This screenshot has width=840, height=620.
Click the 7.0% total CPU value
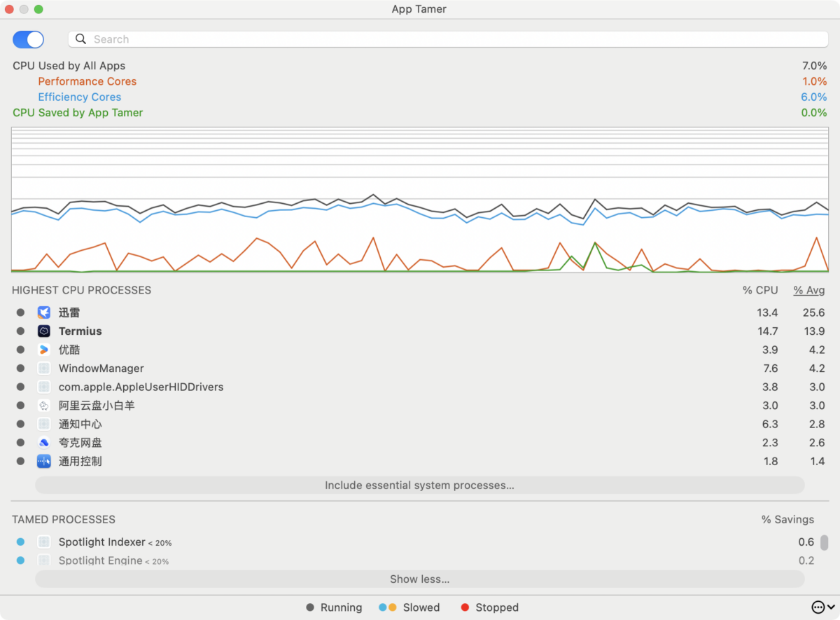[814, 66]
